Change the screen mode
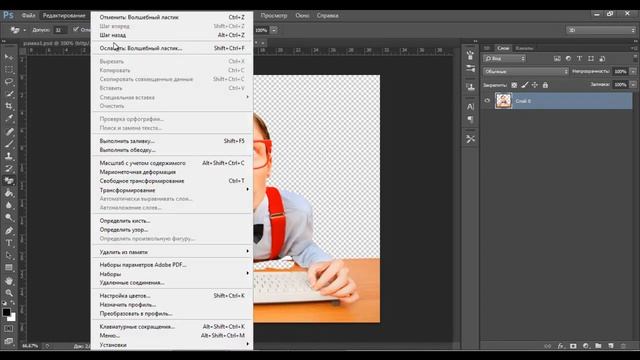The width and height of the screenshot is (640, 360). 9,341
